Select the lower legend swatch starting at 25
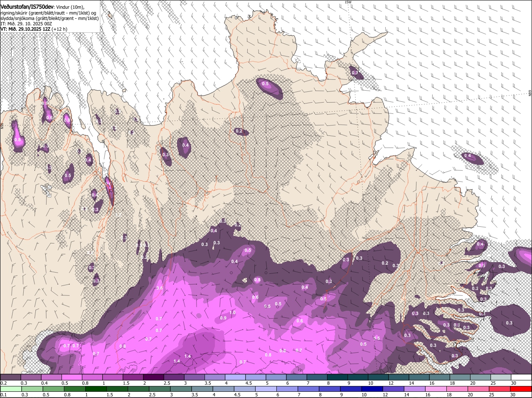Viewport: 532px width, 398px height. tap(500, 388)
